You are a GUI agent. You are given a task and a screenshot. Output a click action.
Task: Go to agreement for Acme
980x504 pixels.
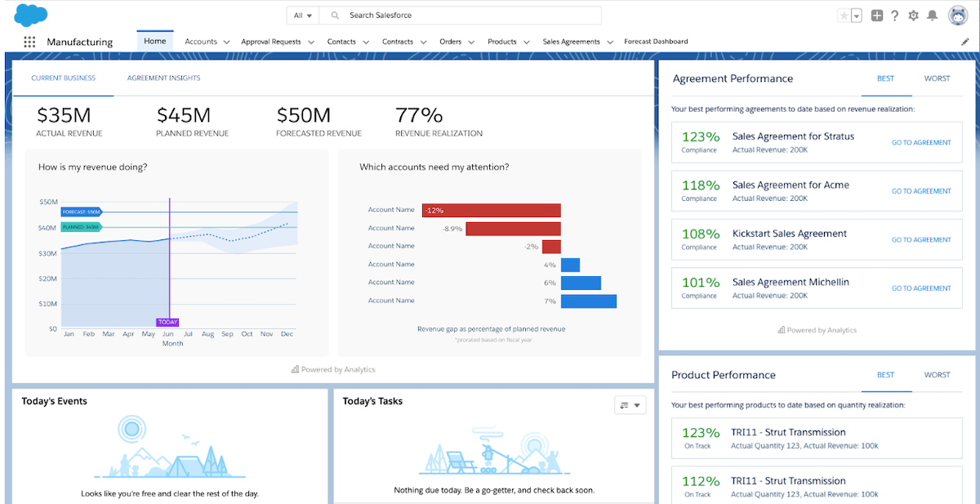[921, 191]
